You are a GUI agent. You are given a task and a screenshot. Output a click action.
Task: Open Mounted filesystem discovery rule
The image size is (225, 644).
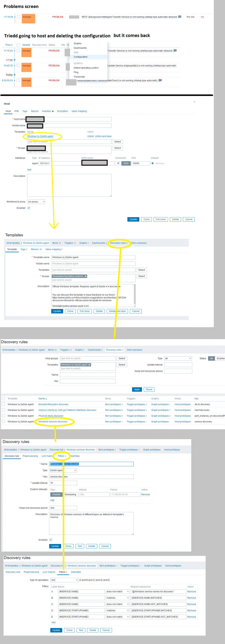[53, 404]
